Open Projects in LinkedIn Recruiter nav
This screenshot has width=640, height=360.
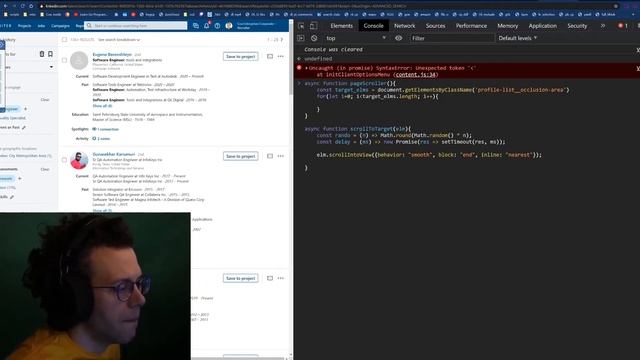[24, 26]
